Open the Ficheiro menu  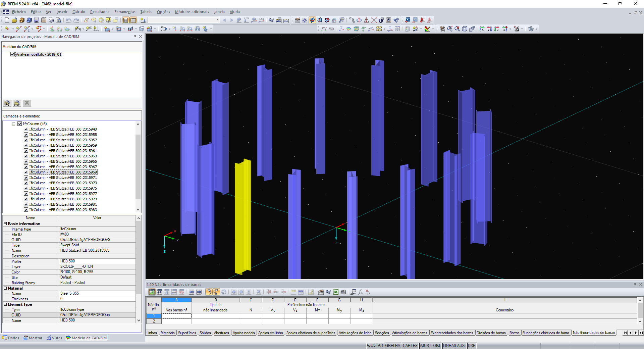tap(19, 12)
